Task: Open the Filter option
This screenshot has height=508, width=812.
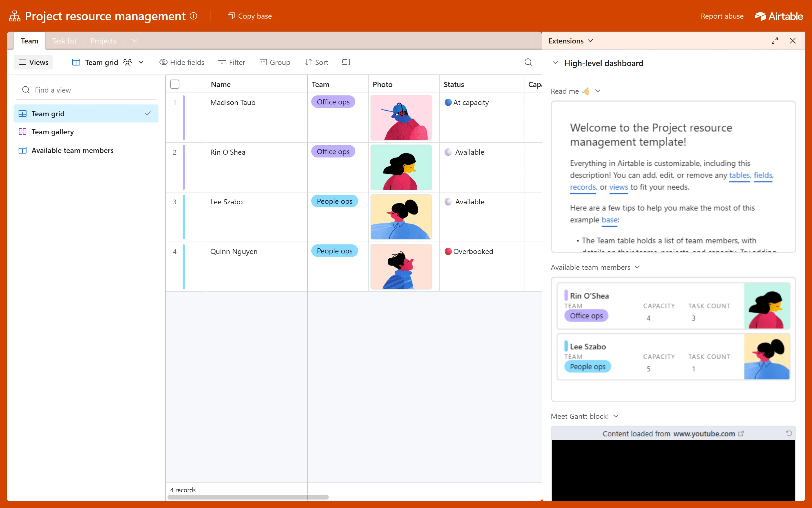Action: 231,62
